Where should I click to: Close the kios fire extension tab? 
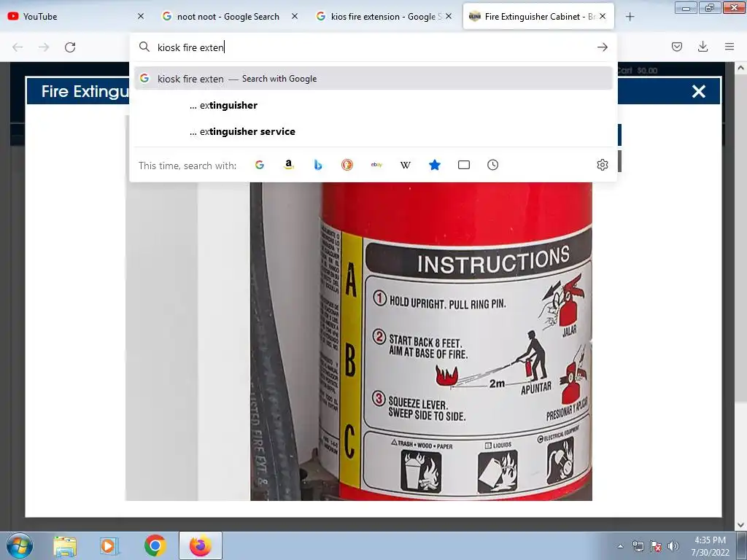449,16
